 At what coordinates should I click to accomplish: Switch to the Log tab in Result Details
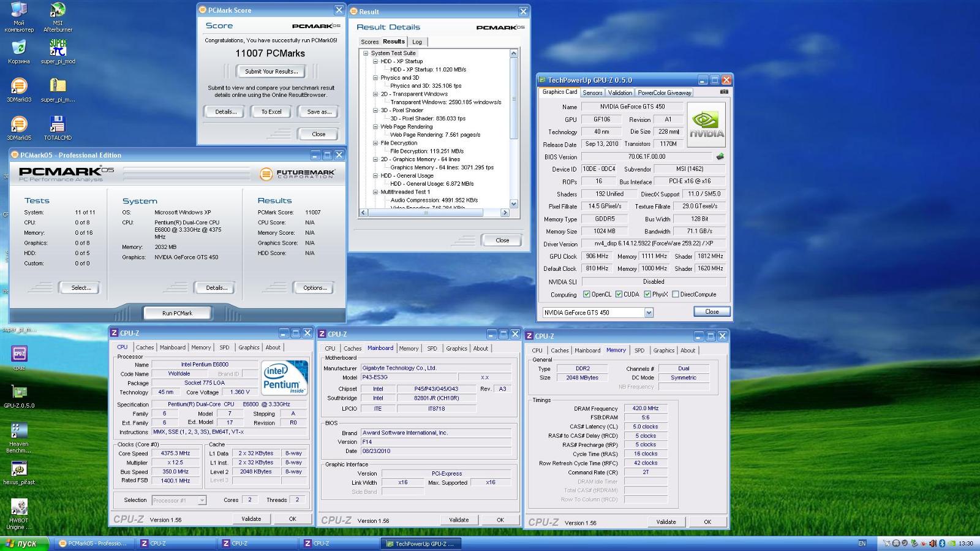pos(417,42)
